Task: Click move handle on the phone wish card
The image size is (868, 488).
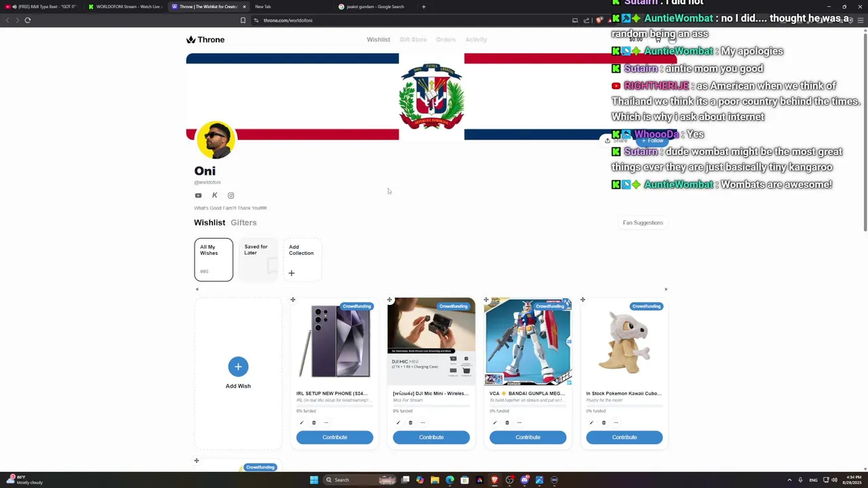Action: tap(293, 300)
